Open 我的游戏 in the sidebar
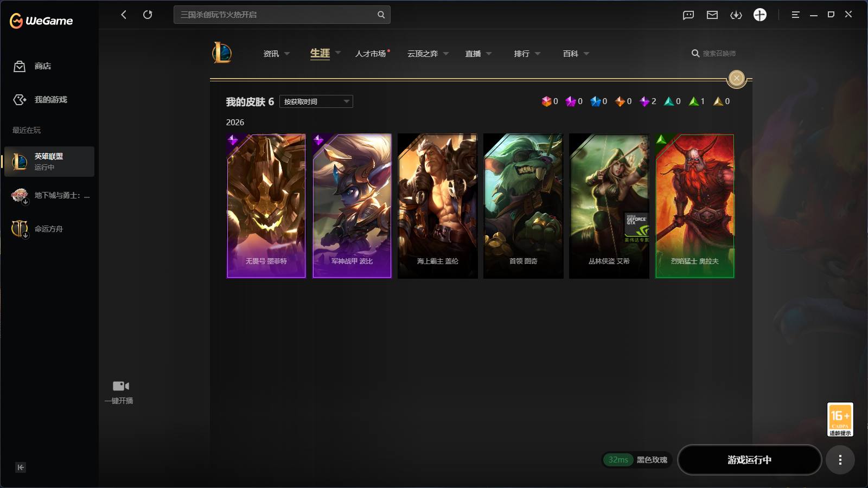Image resolution: width=868 pixels, height=488 pixels. [x=49, y=100]
